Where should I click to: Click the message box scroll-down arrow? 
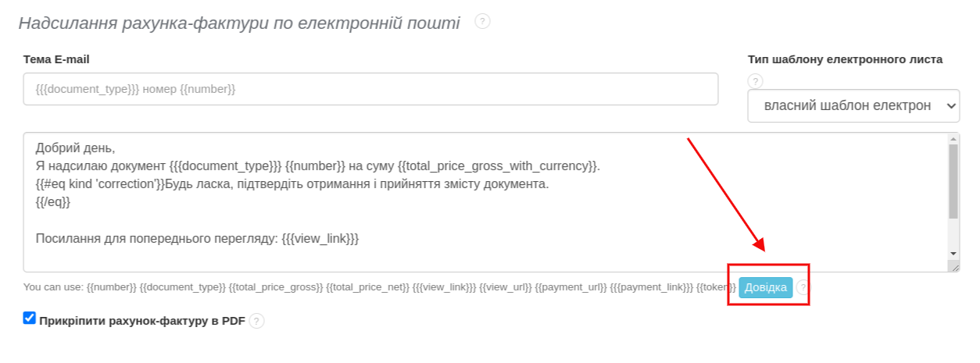[x=953, y=254]
